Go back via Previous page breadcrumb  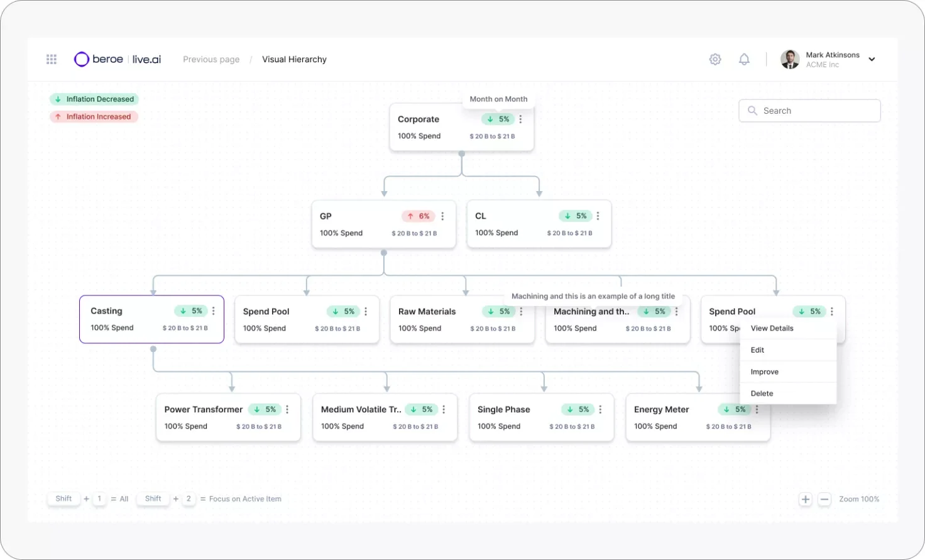click(211, 60)
